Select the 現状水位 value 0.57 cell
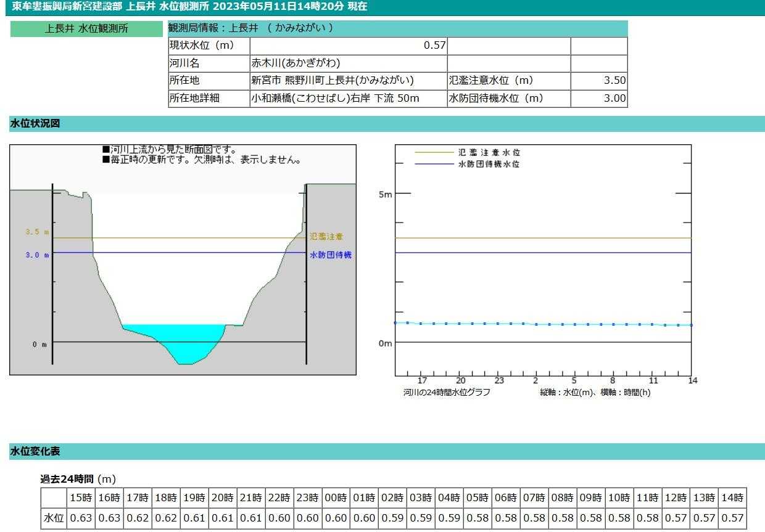This screenshot has height=532, width=765. [x=348, y=46]
